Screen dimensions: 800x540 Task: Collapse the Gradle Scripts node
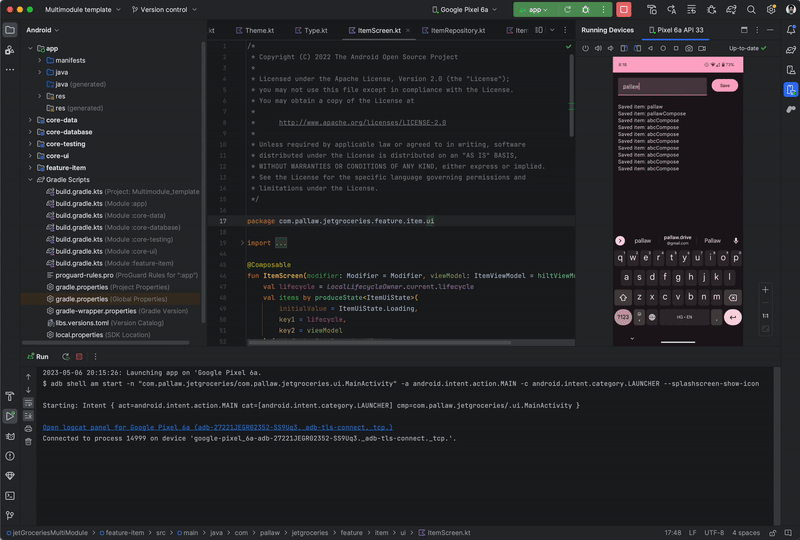pyautogui.click(x=30, y=180)
